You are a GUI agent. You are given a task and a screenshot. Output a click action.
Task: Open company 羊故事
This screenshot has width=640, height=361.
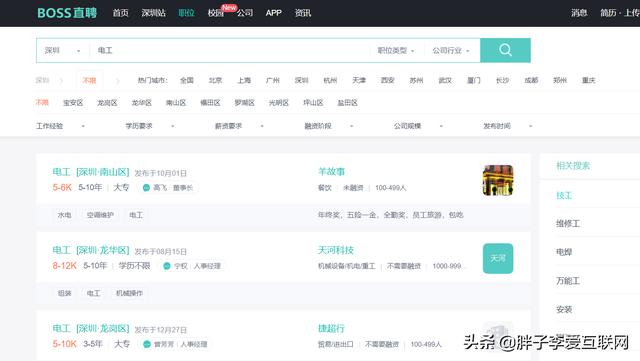331,172
